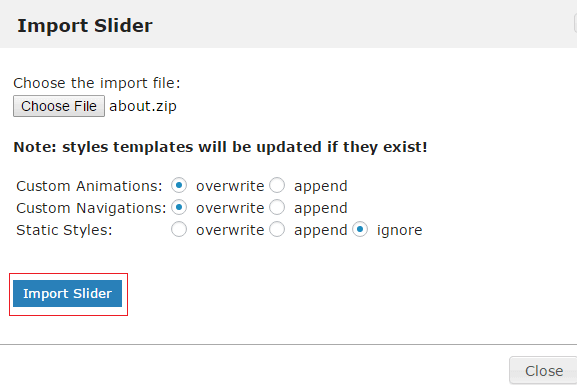Select append radio for Custom Animations
The image size is (577, 387).
(x=277, y=185)
